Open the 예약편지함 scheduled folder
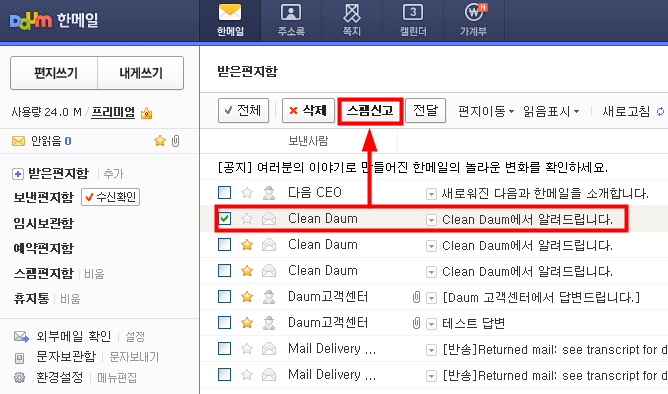The width and height of the screenshot is (668, 394). point(43,248)
